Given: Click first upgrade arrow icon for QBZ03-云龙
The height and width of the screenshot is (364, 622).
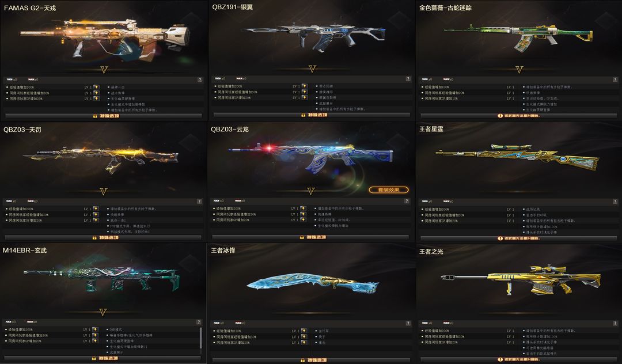Looking at the screenshot, I should tap(303, 208).
